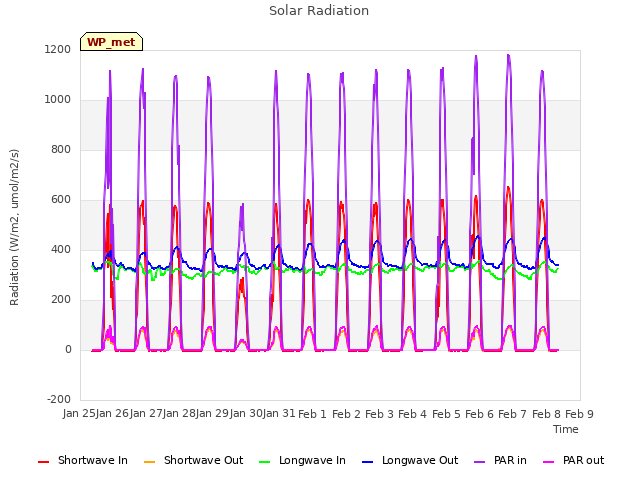Click the Shortwave In legend label
The image size is (640, 480).
[x=93, y=460]
